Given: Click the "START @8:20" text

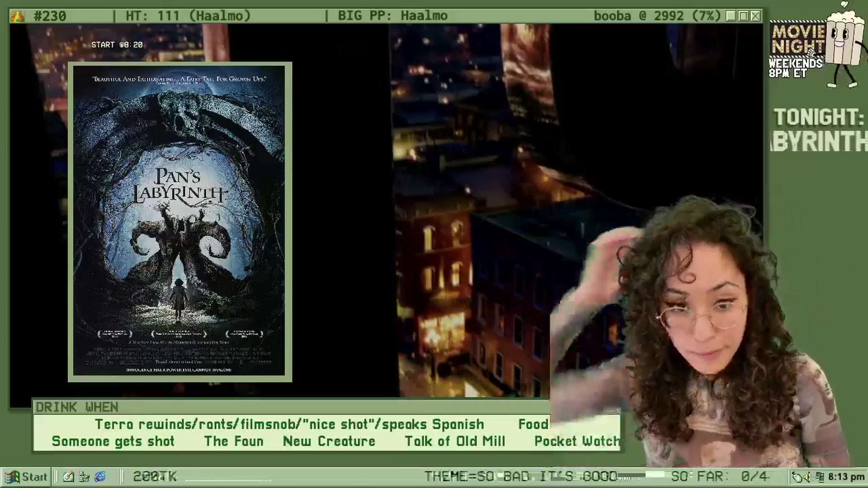Looking at the screenshot, I should pyautogui.click(x=117, y=45).
